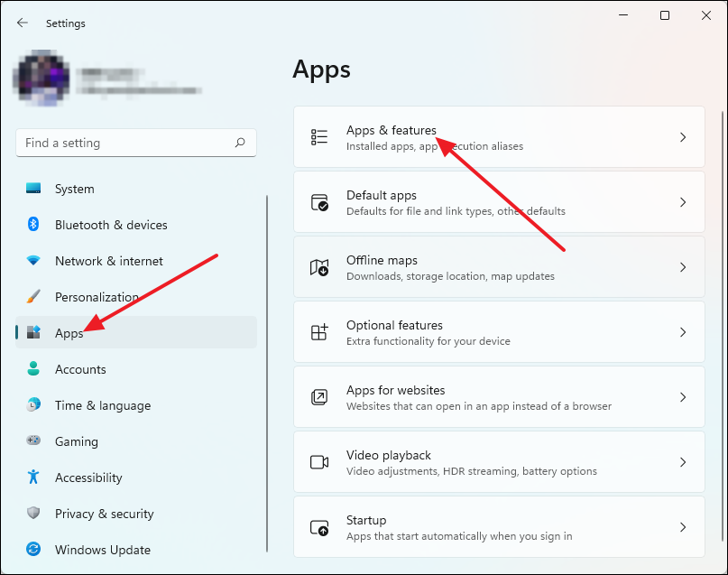
Task: Open the Startup settings title
Action: click(366, 520)
